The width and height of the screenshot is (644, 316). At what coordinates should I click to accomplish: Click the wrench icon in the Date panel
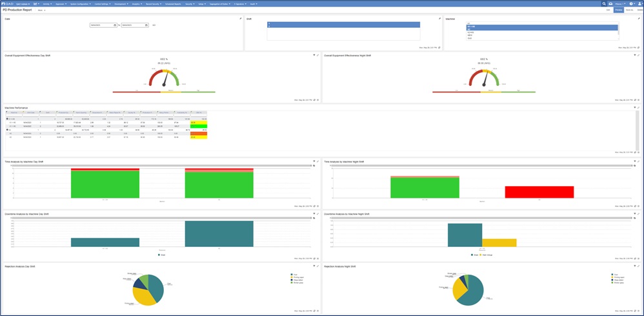[240, 19]
